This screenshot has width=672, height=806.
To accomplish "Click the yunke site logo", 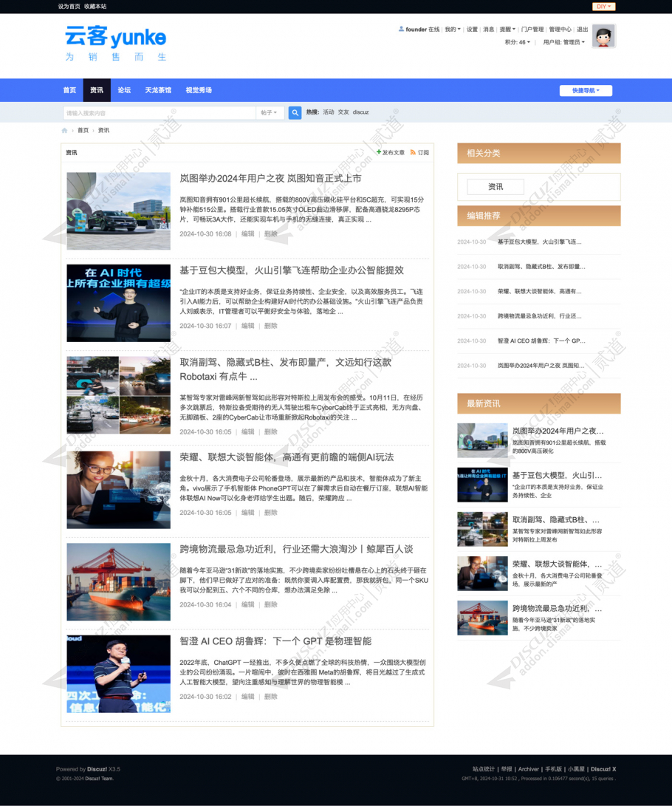I will (x=116, y=43).
